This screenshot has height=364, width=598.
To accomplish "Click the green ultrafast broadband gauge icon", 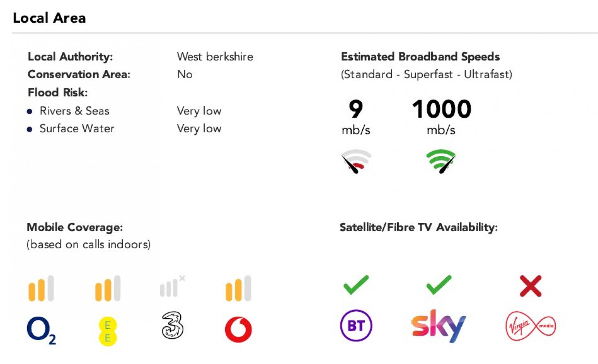I will click(441, 161).
